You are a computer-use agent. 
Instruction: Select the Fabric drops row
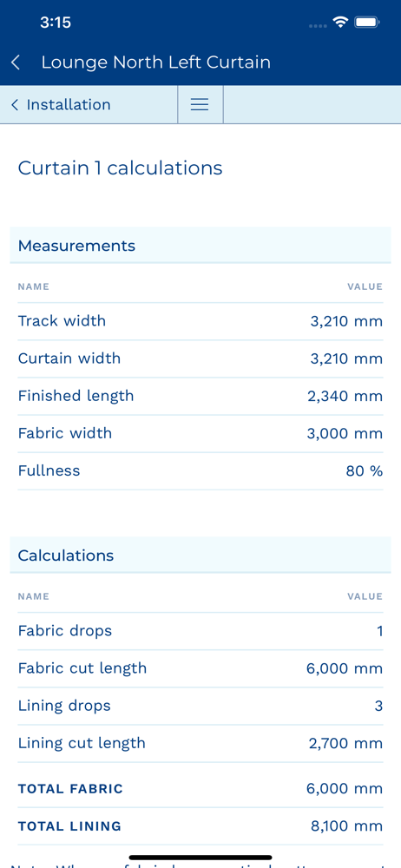200,631
